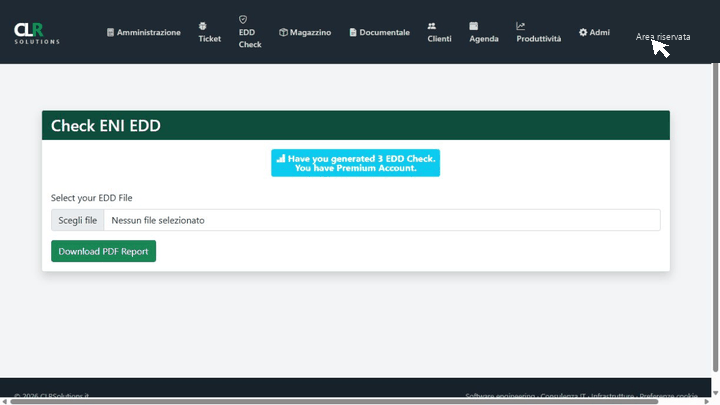Click the document icon beside Documentale
Viewport: 720px width, 405px height.
(x=353, y=32)
